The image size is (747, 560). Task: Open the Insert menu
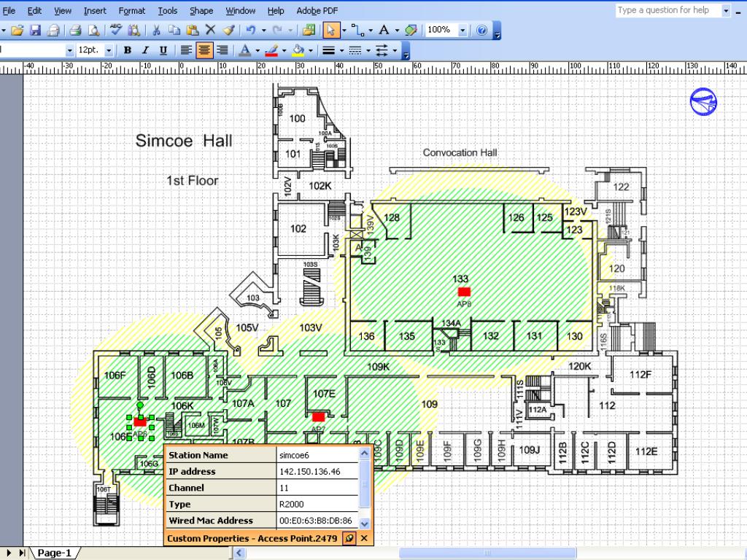95,10
